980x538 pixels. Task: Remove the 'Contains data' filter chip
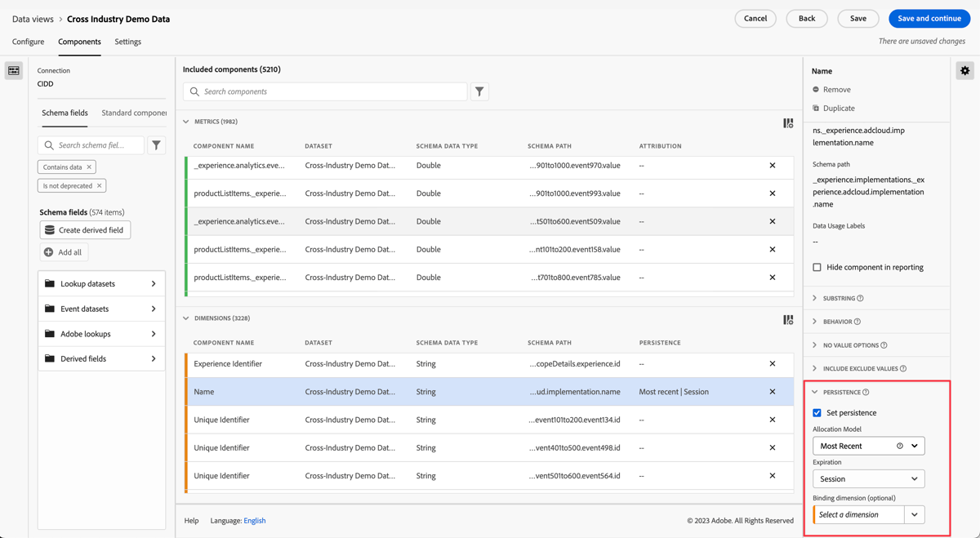tap(88, 167)
